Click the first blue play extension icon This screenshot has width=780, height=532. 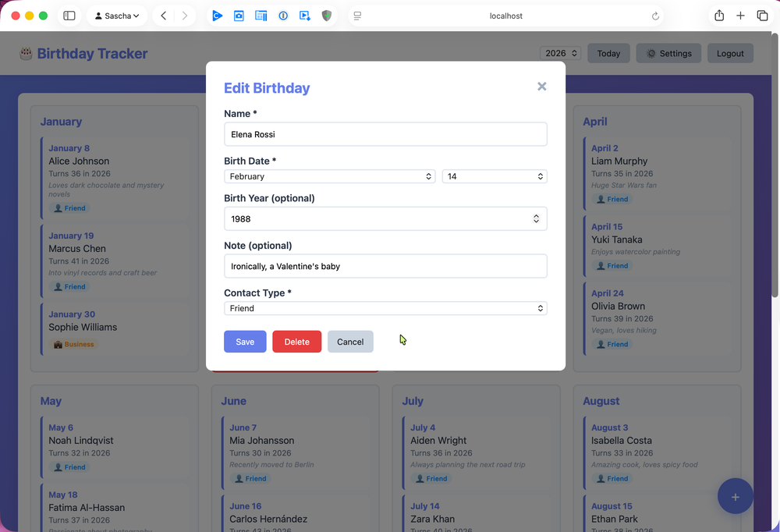217,16
